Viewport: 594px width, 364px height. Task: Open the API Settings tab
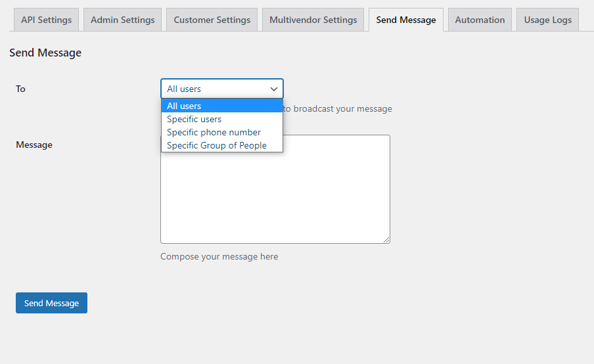46,20
